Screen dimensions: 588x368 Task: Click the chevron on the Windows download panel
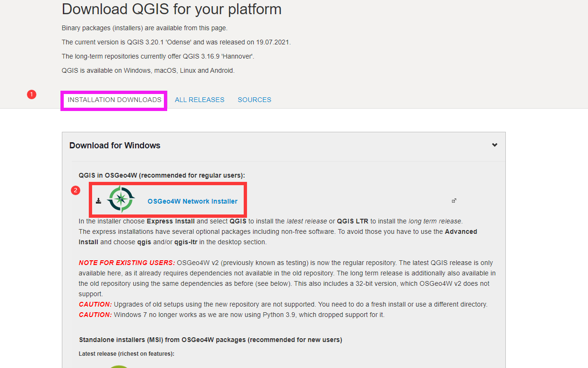(x=494, y=145)
